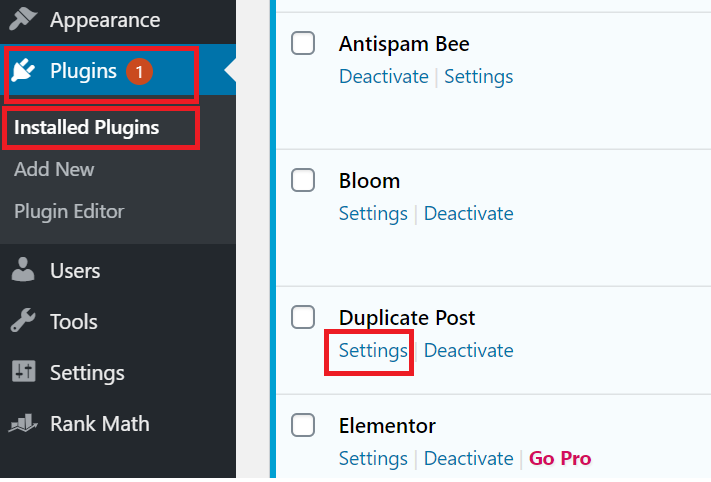Deactivate the Antispam Bee plugin
Screen dimensions: 711x482
click(383, 76)
